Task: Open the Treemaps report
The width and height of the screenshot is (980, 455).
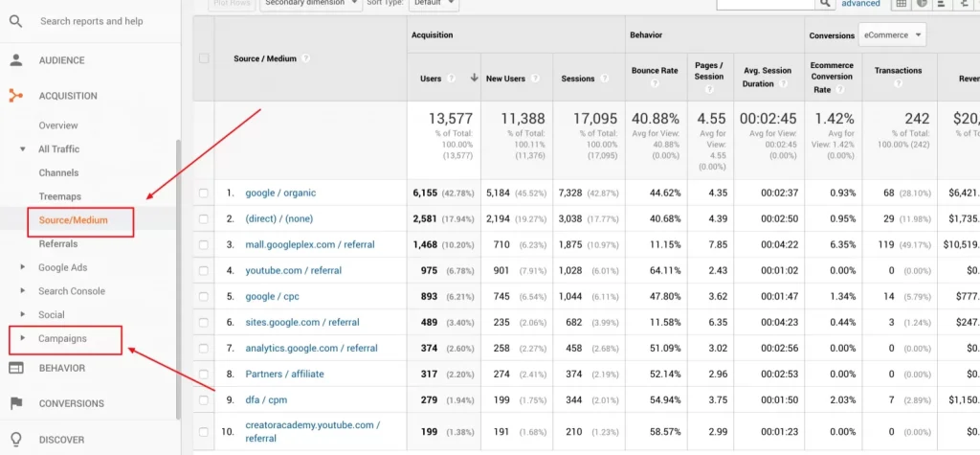Action: [60, 196]
